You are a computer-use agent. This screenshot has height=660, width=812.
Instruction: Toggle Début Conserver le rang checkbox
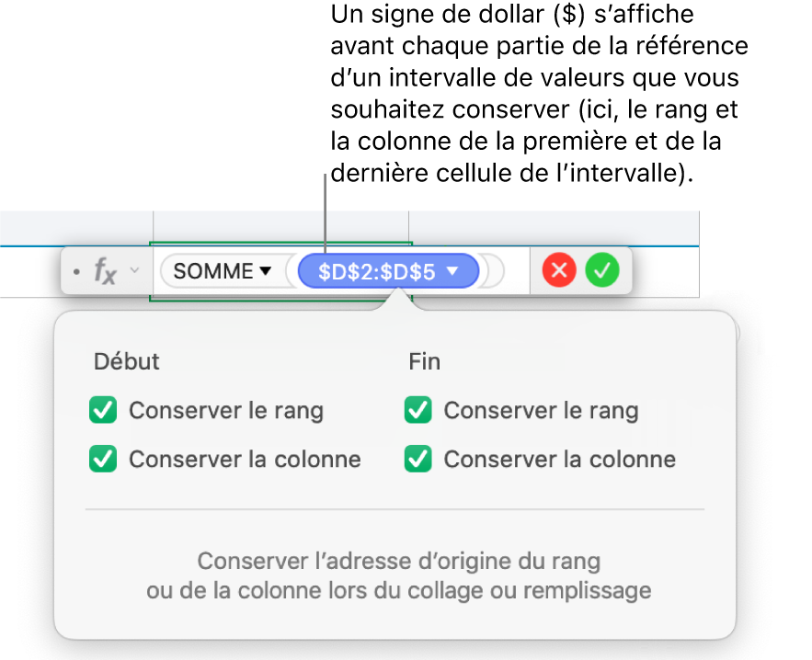[x=103, y=411]
